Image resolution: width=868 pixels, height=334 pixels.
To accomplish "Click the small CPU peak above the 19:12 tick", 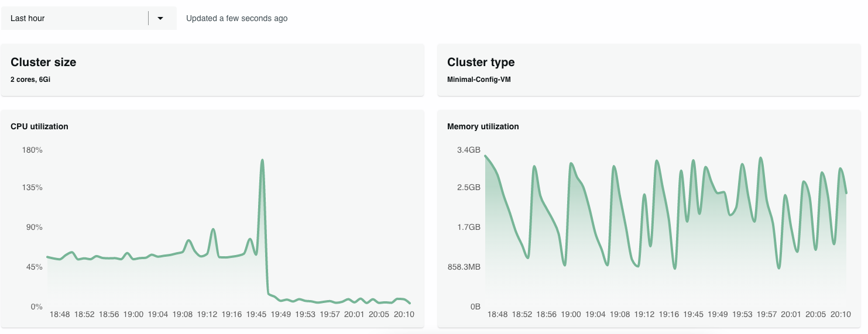I will click(213, 229).
